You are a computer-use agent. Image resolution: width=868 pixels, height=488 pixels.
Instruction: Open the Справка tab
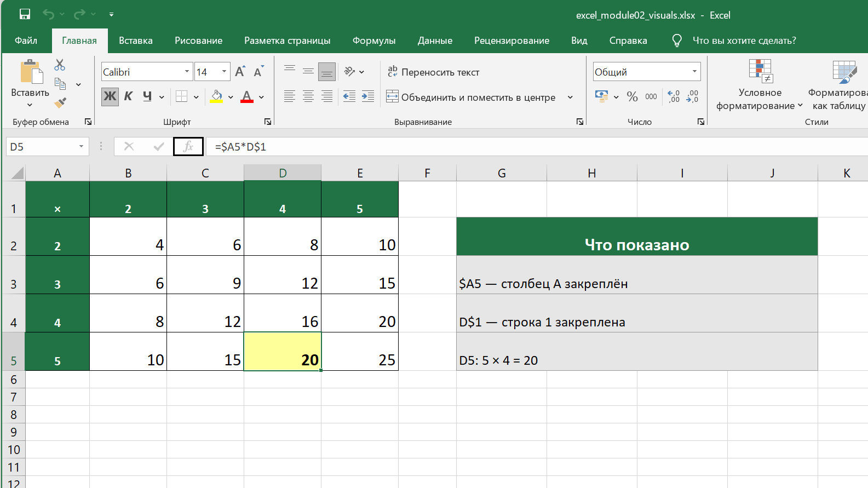tap(628, 41)
